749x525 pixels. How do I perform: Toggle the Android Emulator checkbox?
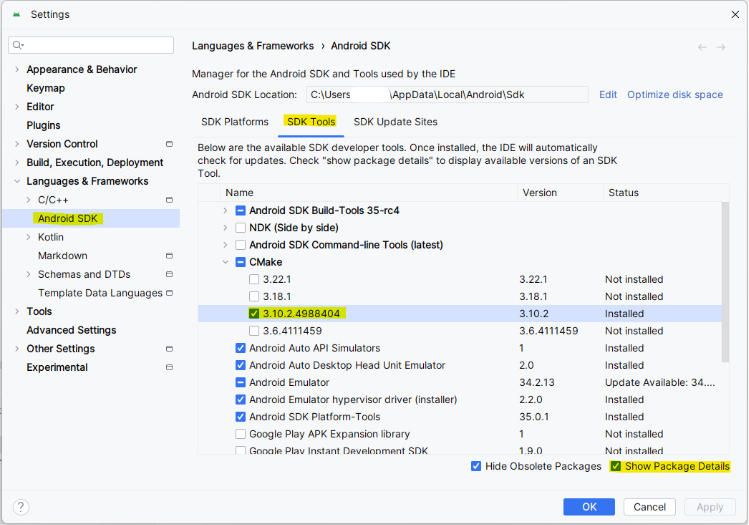[x=241, y=383]
